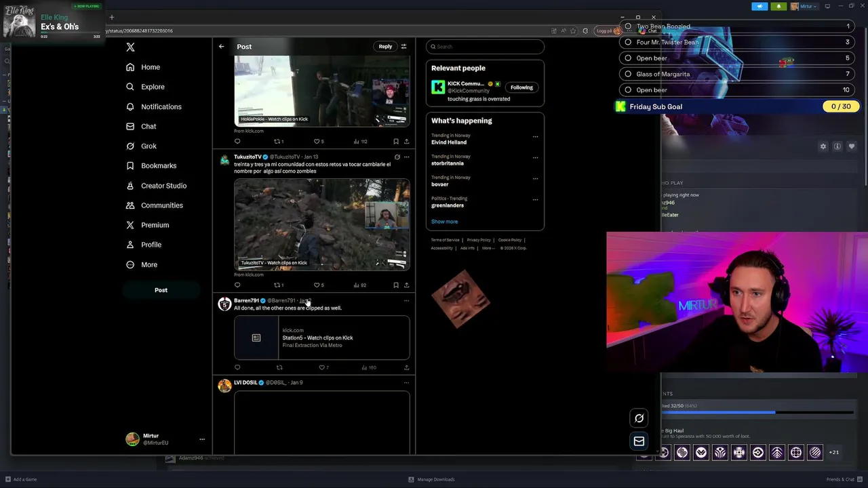Viewport: 868px width, 488px height.
Task: Reply to TukuzitoTV post
Action: pos(237,285)
